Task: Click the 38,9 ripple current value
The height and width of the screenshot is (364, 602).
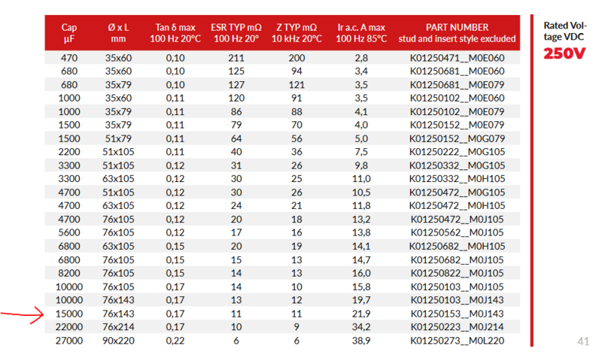Action: point(361,341)
